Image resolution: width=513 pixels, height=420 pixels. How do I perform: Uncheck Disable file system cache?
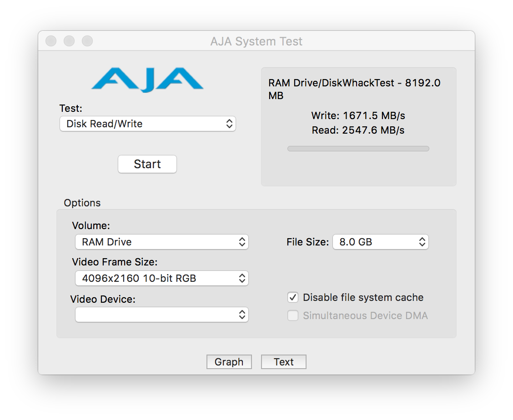pos(293,298)
